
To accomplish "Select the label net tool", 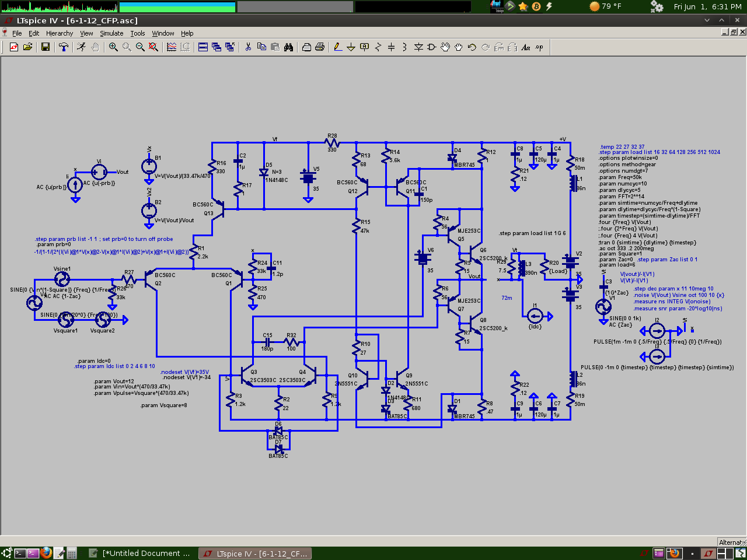I will [365, 47].
